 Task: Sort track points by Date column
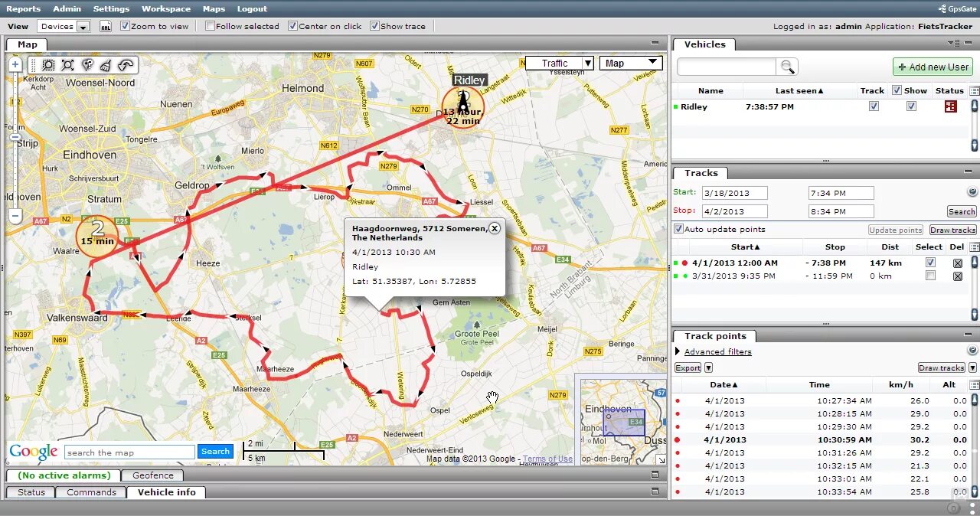(724, 384)
